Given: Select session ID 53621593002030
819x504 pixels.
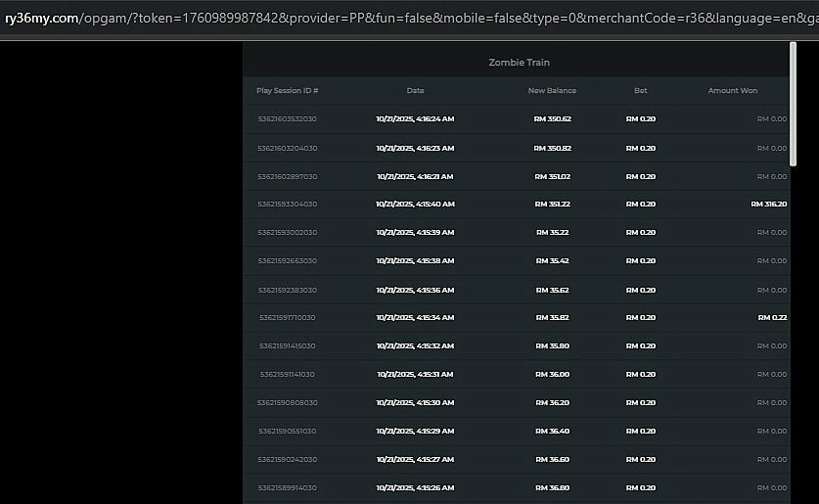Looking at the screenshot, I should pos(287,233).
